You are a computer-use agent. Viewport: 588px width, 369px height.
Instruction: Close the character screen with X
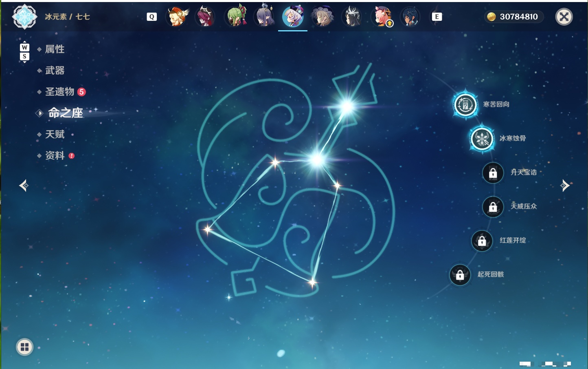point(564,17)
